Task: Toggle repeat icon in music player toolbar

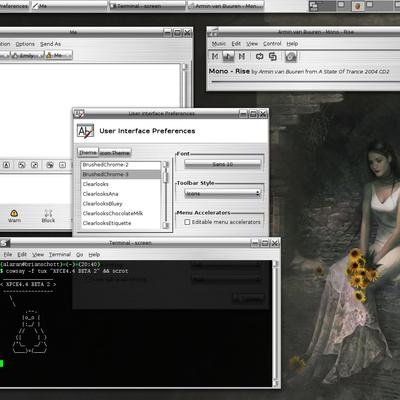Action: (x=260, y=56)
